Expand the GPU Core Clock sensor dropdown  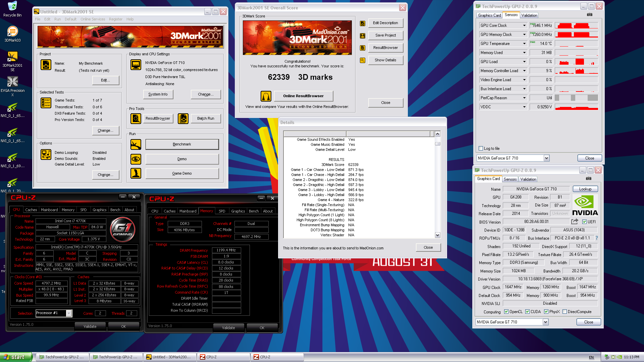pyautogui.click(x=524, y=25)
